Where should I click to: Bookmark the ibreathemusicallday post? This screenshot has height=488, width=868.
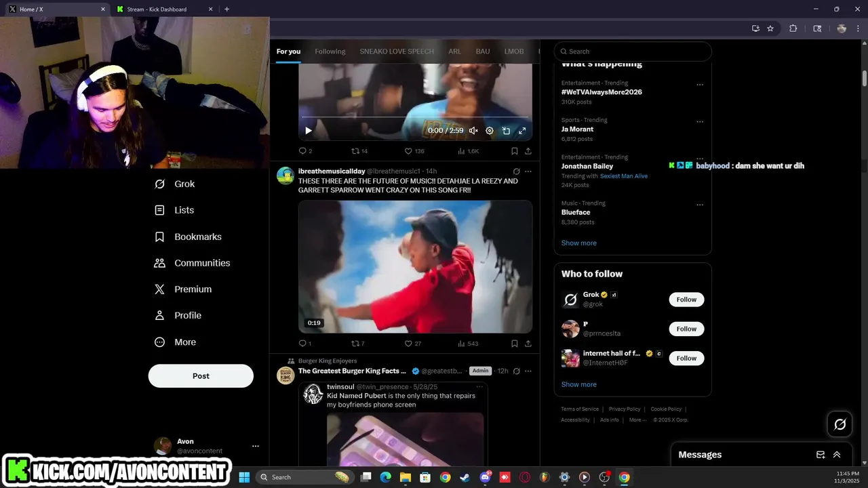pos(515,344)
